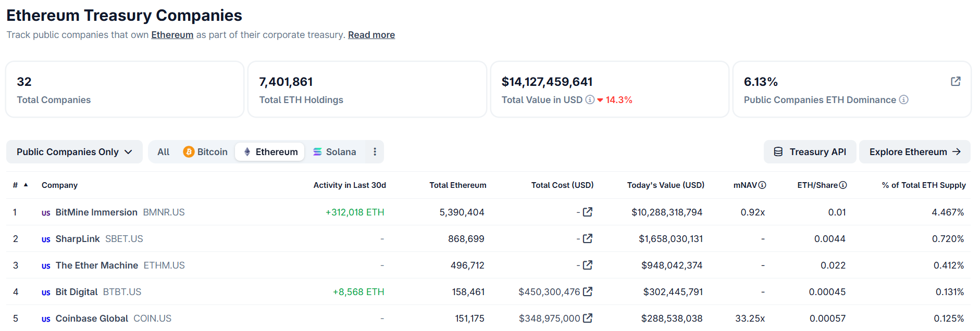Click the Solana logo icon in filter tabs

[317, 151]
